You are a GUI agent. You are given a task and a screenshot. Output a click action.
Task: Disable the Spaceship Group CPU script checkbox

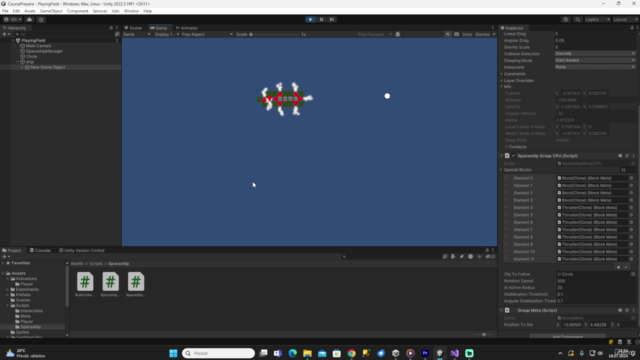(514, 156)
